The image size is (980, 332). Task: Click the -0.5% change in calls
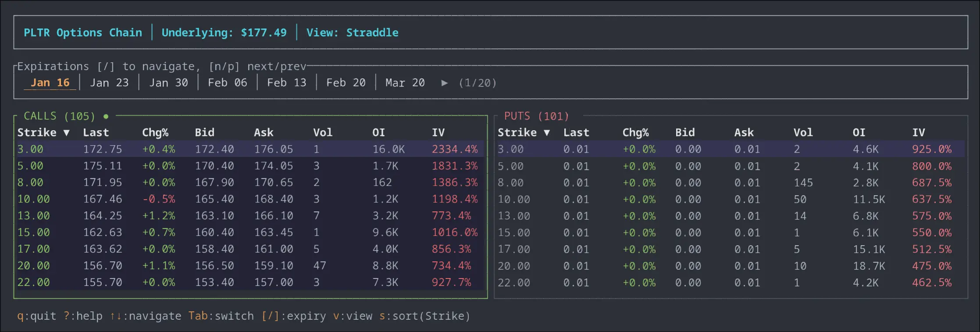(159, 199)
